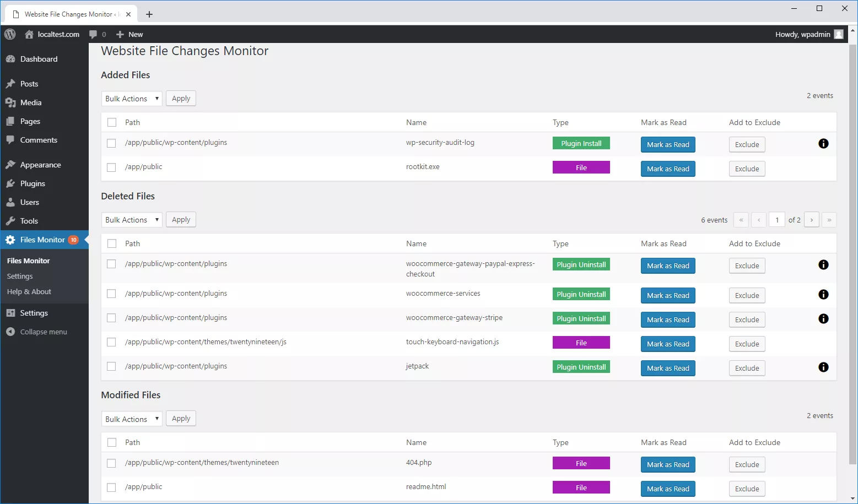Check the woocommerce-services row
The width and height of the screenshot is (858, 504).
coord(111,294)
